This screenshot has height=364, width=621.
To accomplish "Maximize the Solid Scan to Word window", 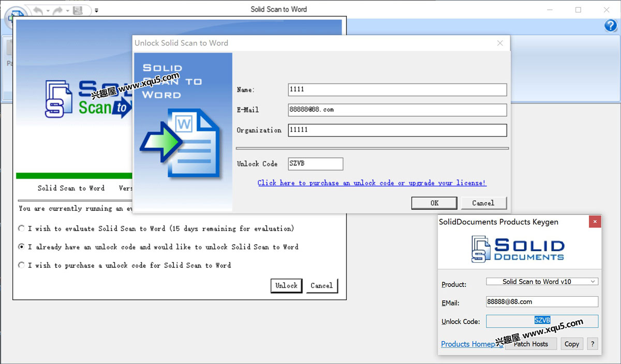I will tap(578, 10).
